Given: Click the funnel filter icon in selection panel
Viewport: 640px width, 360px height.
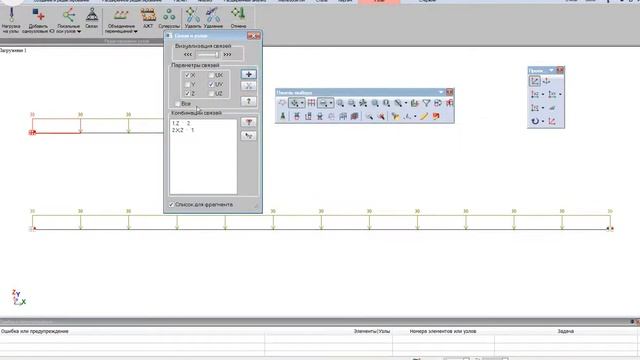Looking at the screenshot, I should [x=427, y=103].
